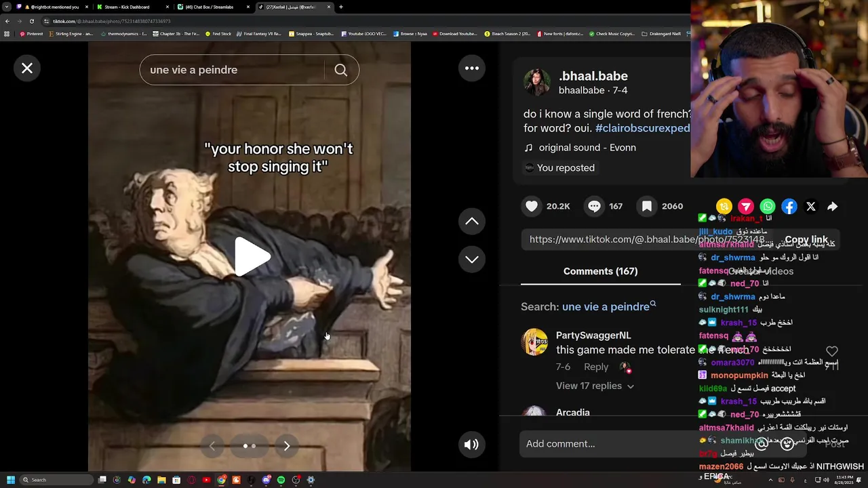Open Drakengard NieR bookmark

(661, 33)
